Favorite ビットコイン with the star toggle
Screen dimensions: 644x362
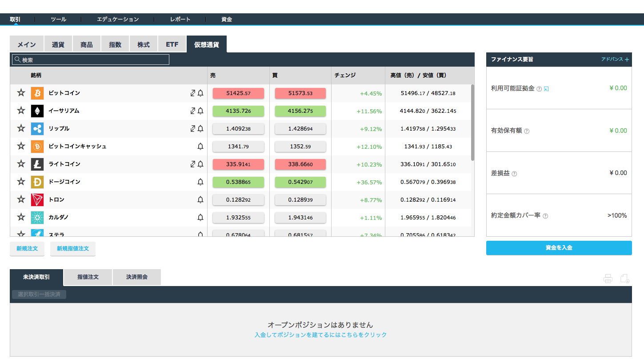20,93
